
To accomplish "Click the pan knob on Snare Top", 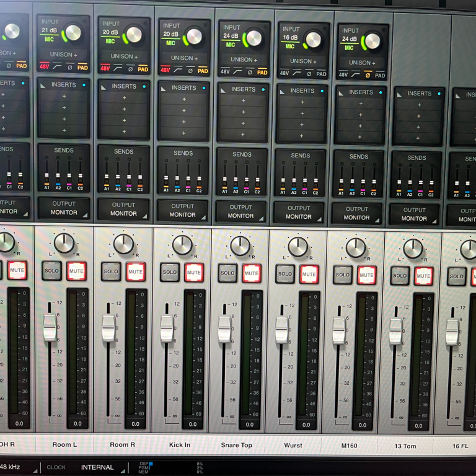I will (x=240, y=246).
